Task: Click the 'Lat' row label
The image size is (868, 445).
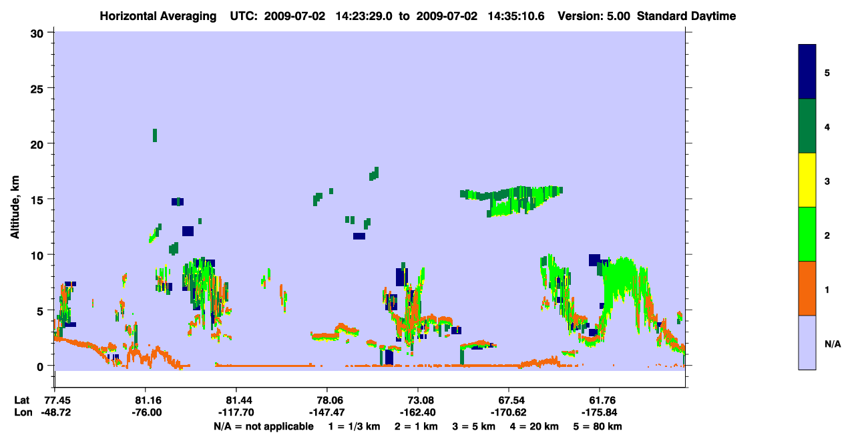Action: click(x=22, y=400)
